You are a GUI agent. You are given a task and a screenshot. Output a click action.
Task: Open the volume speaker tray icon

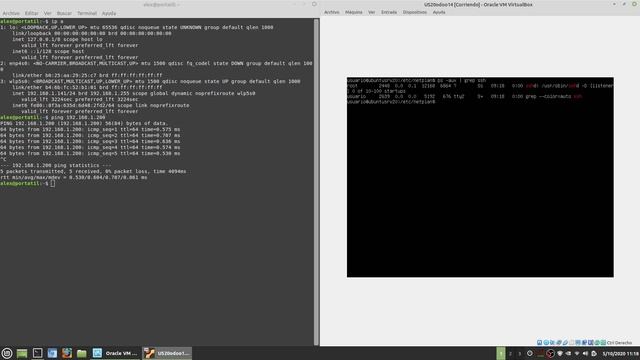point(585,353)
